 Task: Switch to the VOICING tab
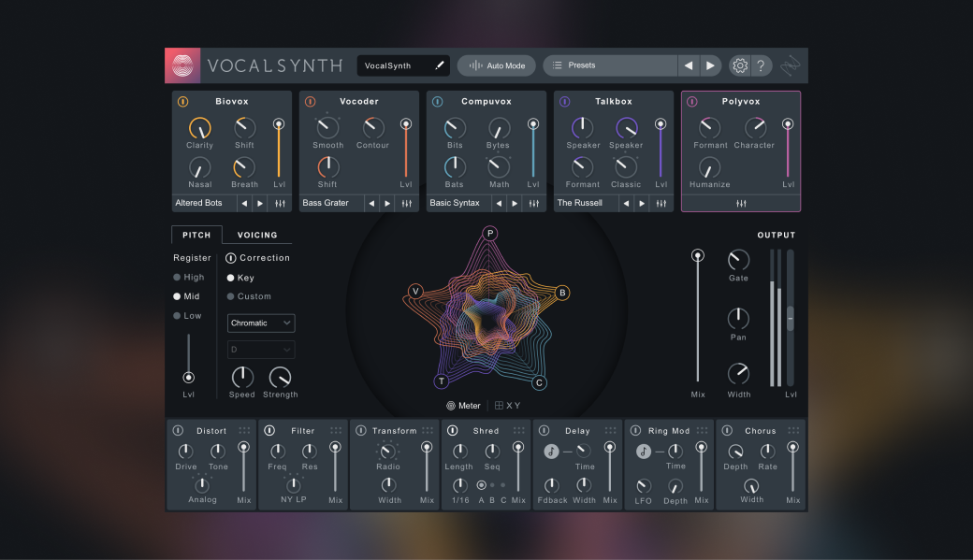pyautogui.click(x=257, y=235)
